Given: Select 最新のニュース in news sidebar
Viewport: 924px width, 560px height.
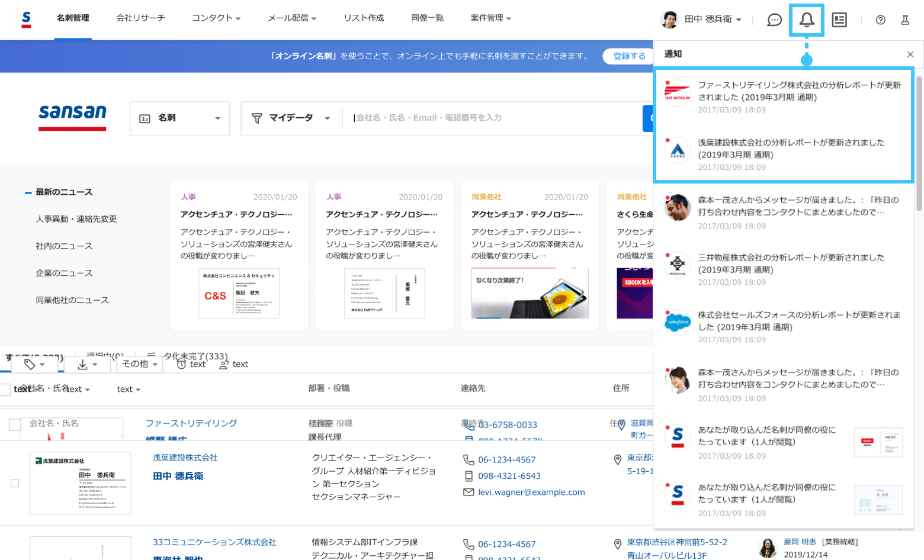Looking at the screenshot, I should [64, 192].
